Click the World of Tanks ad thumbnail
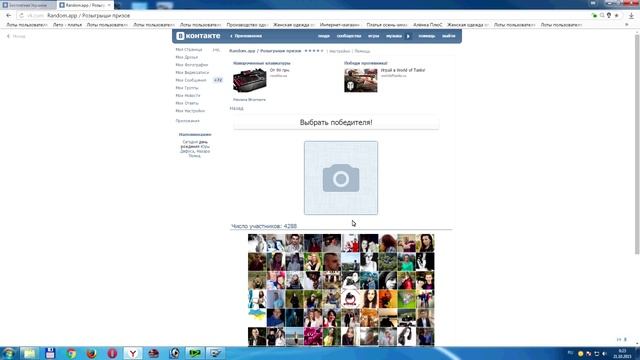 click(361, 80)
